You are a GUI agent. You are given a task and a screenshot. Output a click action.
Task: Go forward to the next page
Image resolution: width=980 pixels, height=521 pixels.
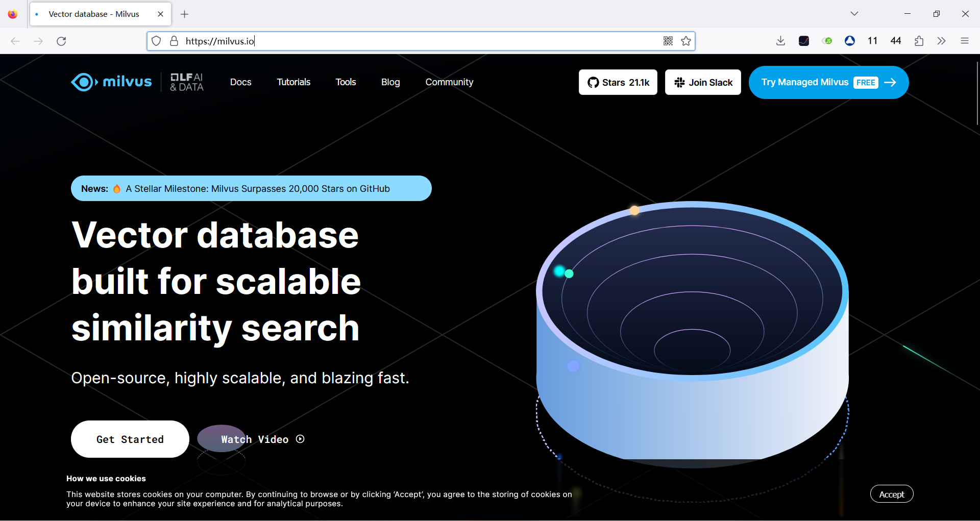[x=38, y=41]
